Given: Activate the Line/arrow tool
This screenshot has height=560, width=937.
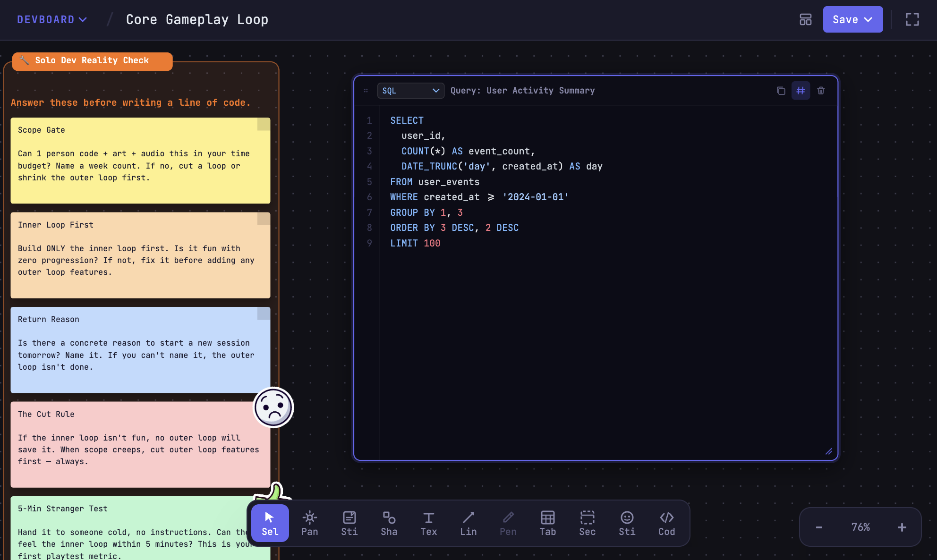Looking at the screenshot, I should pyautogui.click(x=468, y=523).
